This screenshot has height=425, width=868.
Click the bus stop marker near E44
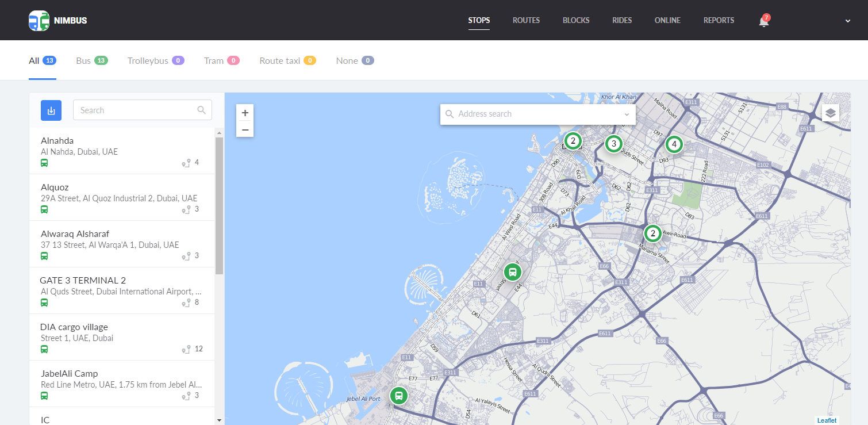click(x=512, y=271)
